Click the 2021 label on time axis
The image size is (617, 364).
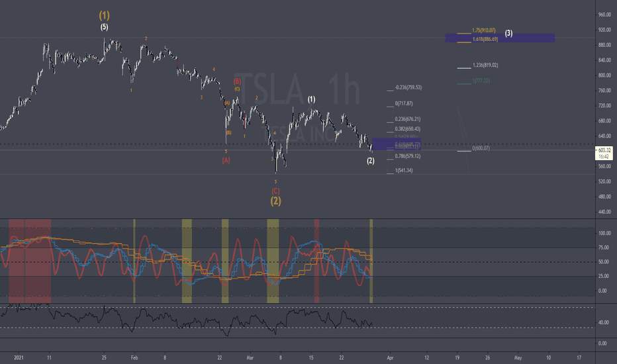pyautogui.click(x=19, y=357)
